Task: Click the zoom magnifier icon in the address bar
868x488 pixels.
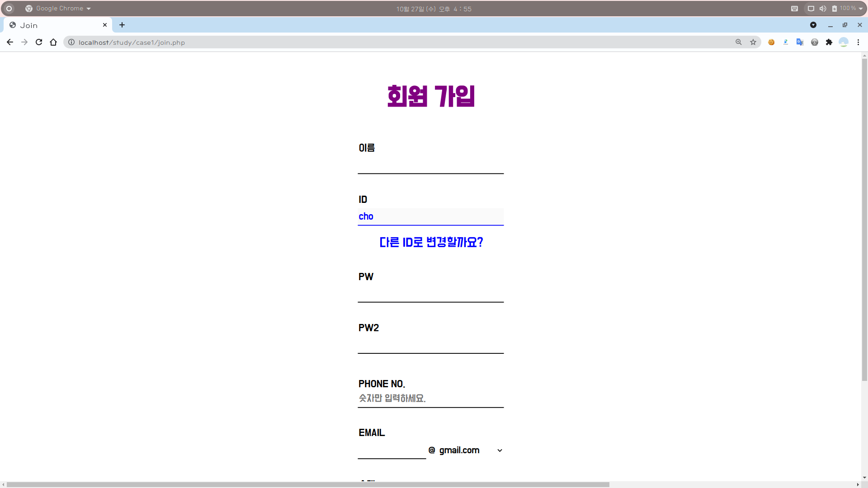Action: pos(739,42)
